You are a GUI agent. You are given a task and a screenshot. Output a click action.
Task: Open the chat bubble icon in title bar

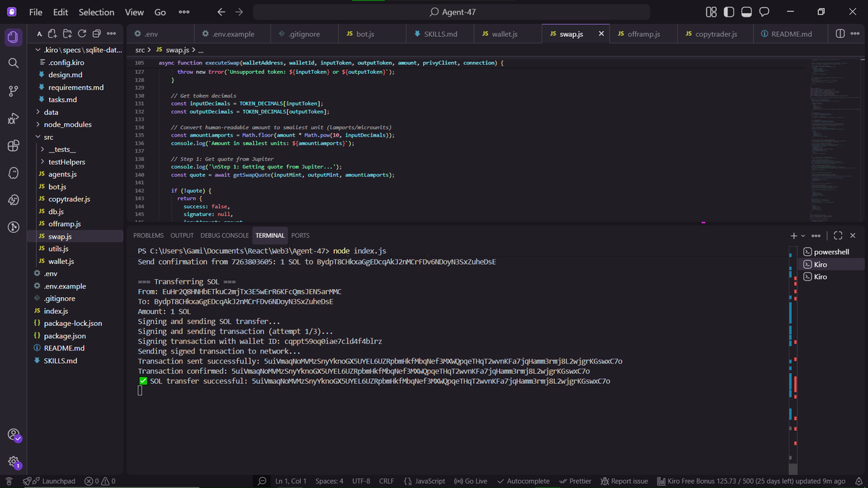(x=764, y=12)
